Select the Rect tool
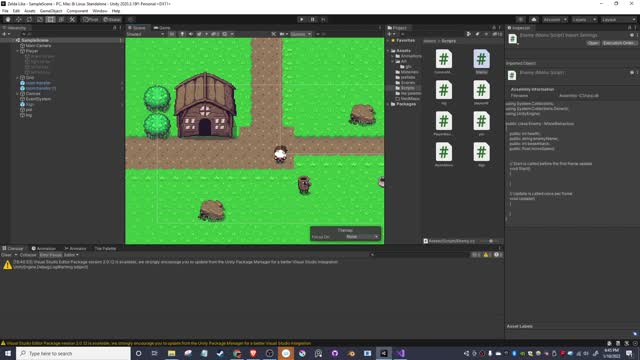The width and height of the screenshot is (640, 360). 50,20
